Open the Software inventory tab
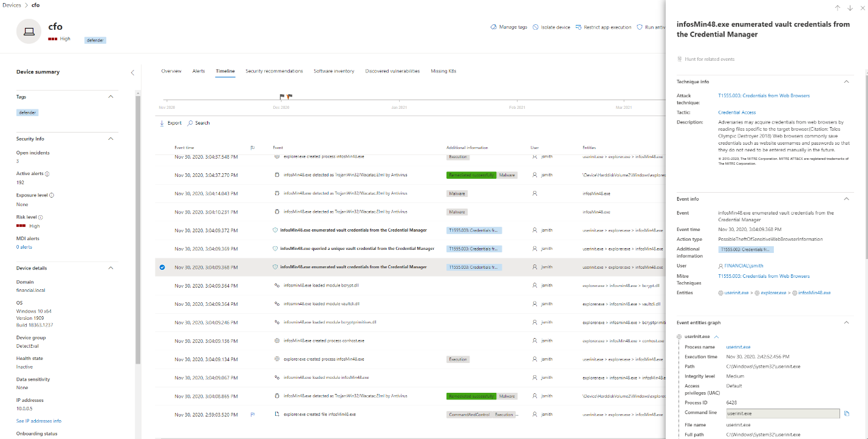Image resolution: width=868 pixels, height=439 pixels. [x=333, y=71]
